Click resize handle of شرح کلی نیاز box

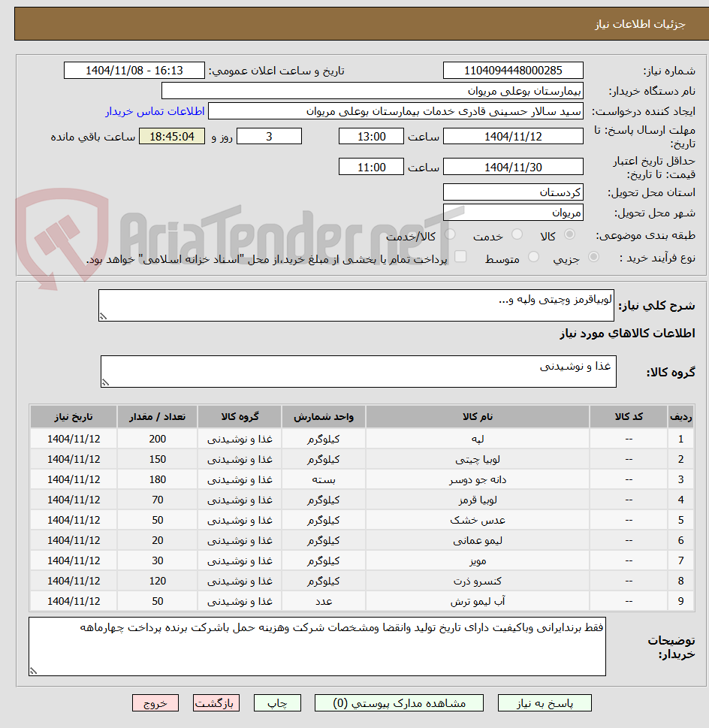click(x=103, y=316)
